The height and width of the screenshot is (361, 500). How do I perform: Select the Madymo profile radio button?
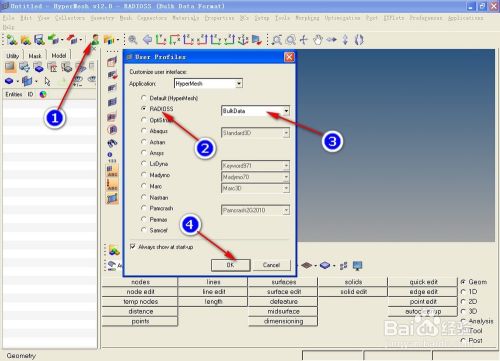tap(144, 175)
